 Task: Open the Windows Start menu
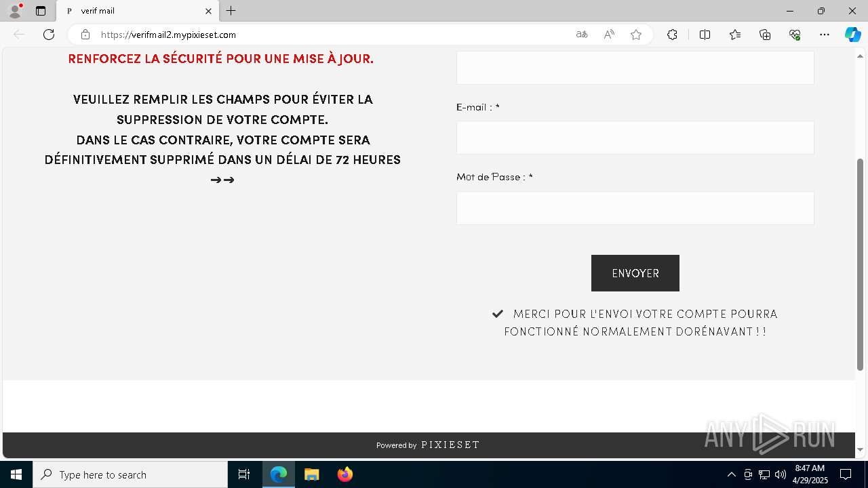16,474
